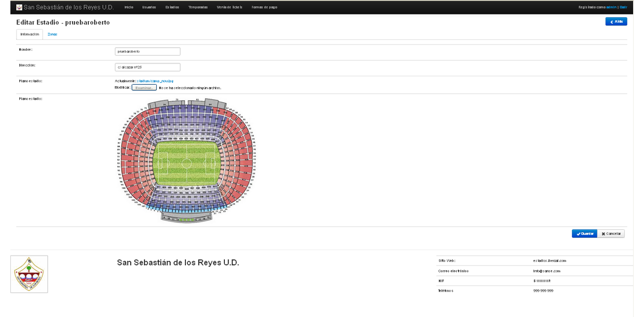Click the stadium seating plan image
This screenshot has width=644, height=317.
pos(187,160)
